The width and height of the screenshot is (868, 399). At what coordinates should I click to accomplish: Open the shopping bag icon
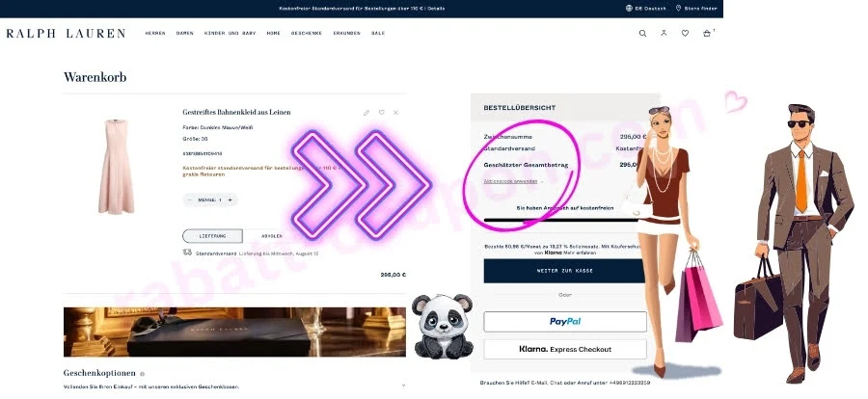pyautogui.click(x=707, y=33)
